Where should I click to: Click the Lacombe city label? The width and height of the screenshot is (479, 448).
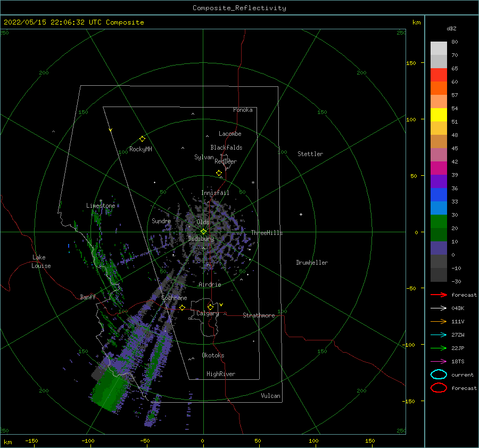coord(230,134)
